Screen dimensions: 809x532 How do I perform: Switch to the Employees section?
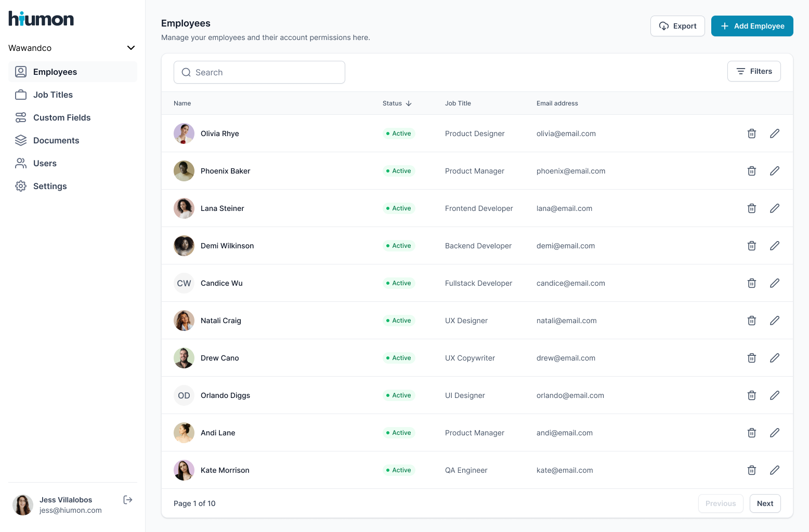click(x=55, y=72)
